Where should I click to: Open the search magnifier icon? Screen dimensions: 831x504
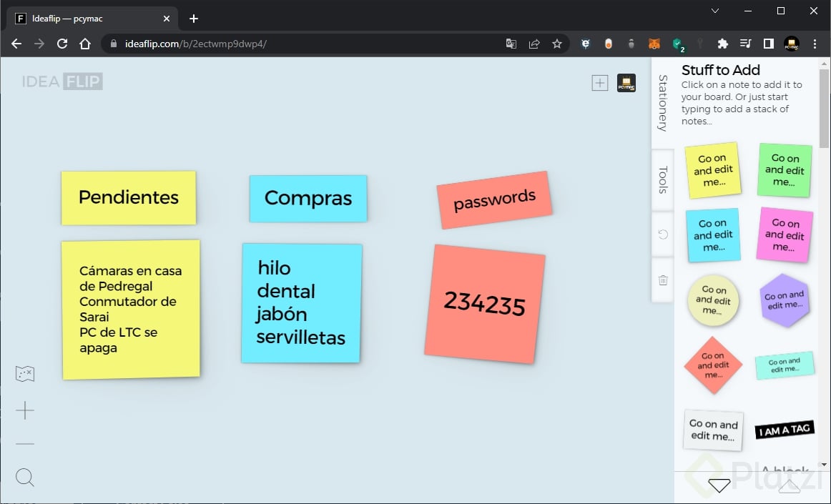pyautogui.click(x=25, y=478)
